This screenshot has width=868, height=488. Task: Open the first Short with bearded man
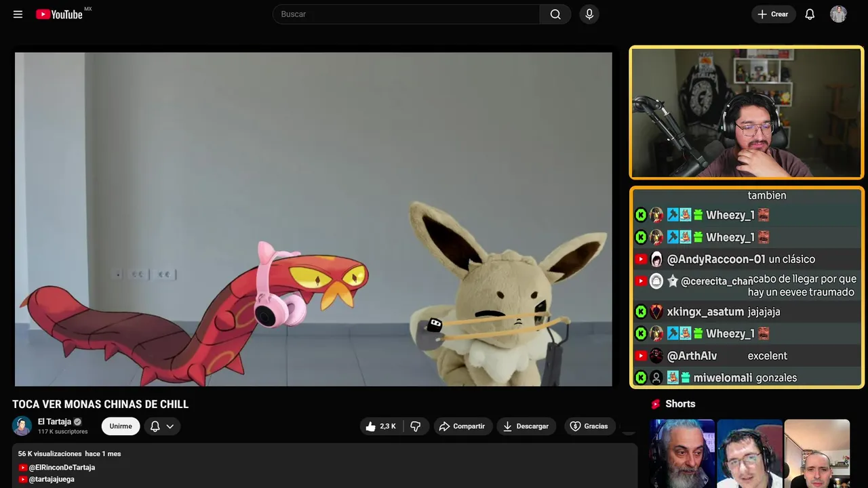point(682,453)
